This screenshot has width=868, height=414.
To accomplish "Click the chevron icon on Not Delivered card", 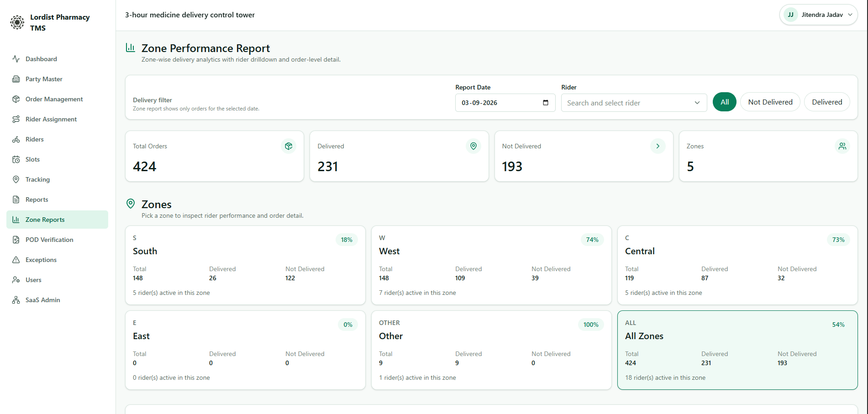I will point(658,146).
